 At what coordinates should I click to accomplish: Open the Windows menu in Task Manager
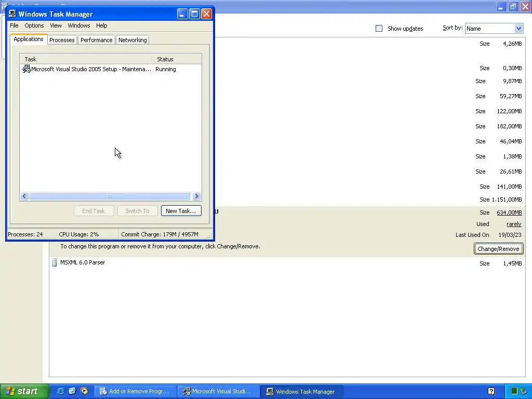tap(79, 25)
